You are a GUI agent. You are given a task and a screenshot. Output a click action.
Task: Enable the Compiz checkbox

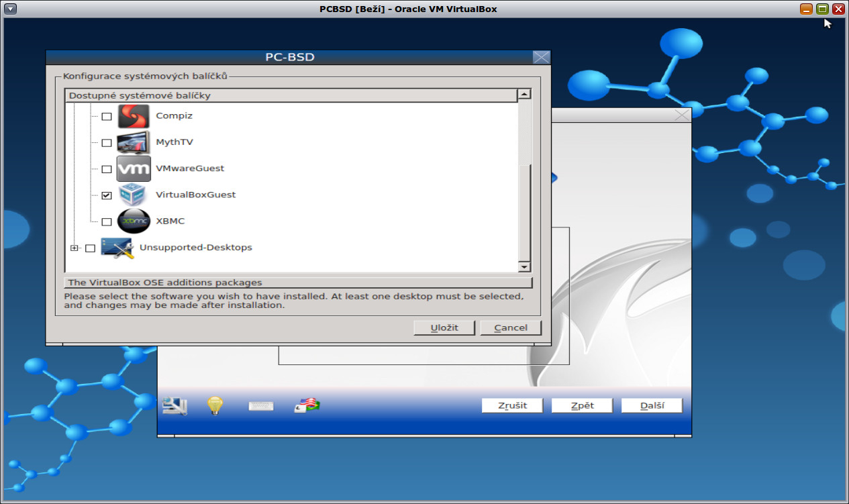coord(105,115)
